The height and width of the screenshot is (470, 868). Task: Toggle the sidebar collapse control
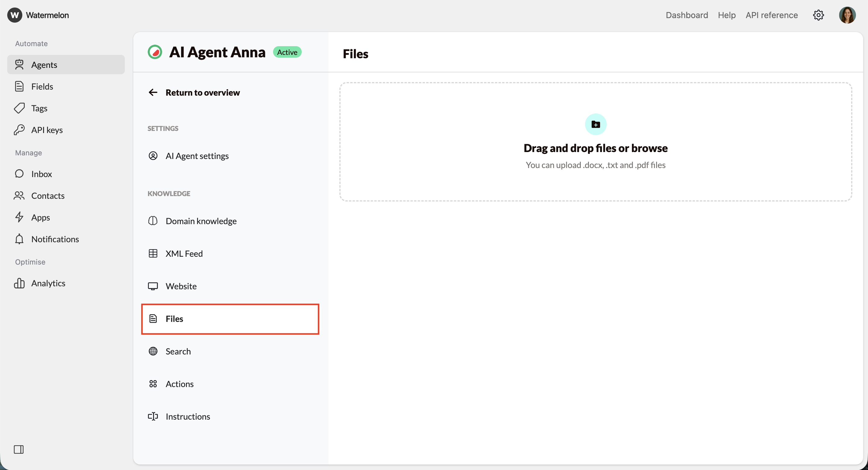point(19,449)
